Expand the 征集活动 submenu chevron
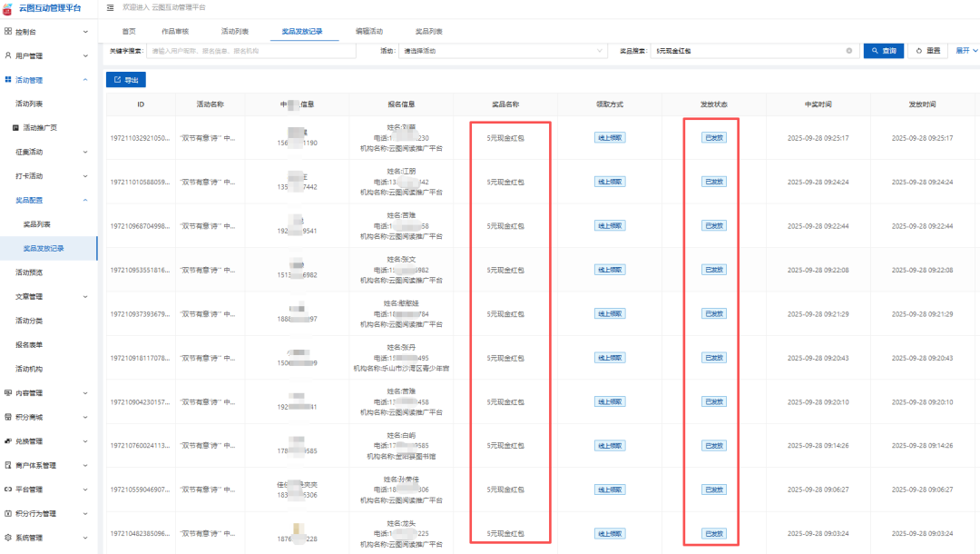Viewport: 980px width, 554px height. pyautogui.click(x=85, y=152)
